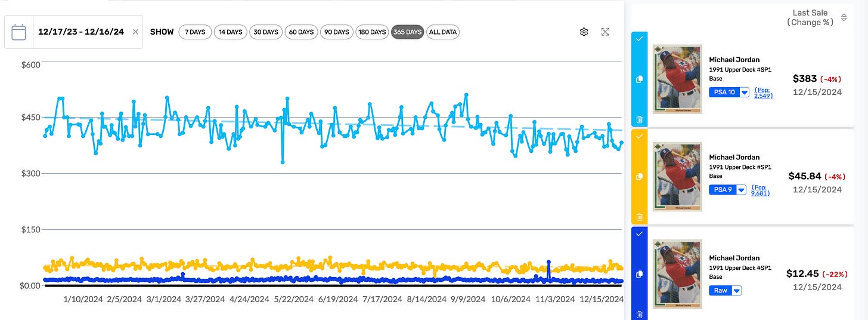Select the 14 DAYS range
868x320 pixels.
click(231, 32)
